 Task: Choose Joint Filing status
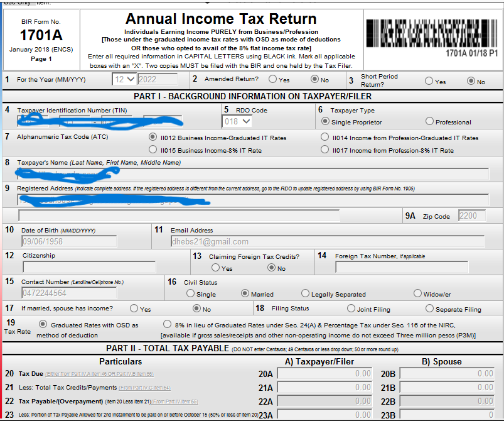point(351,309)
